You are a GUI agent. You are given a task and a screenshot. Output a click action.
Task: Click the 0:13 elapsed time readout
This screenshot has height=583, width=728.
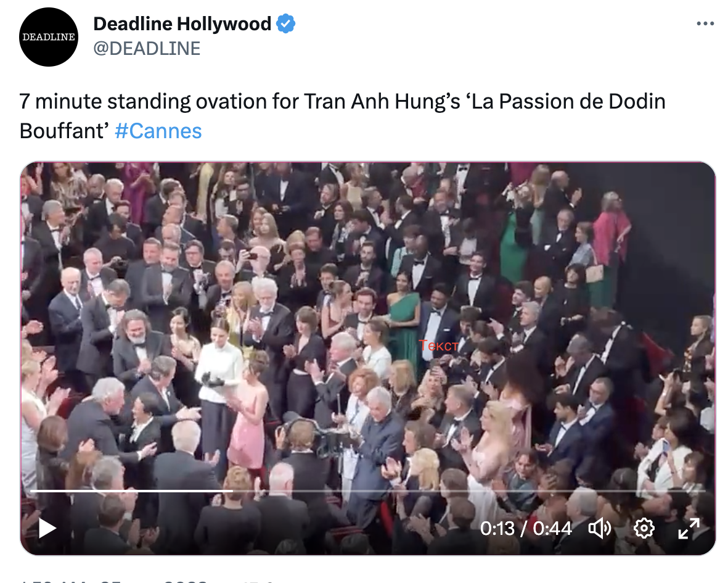[497, 529]
